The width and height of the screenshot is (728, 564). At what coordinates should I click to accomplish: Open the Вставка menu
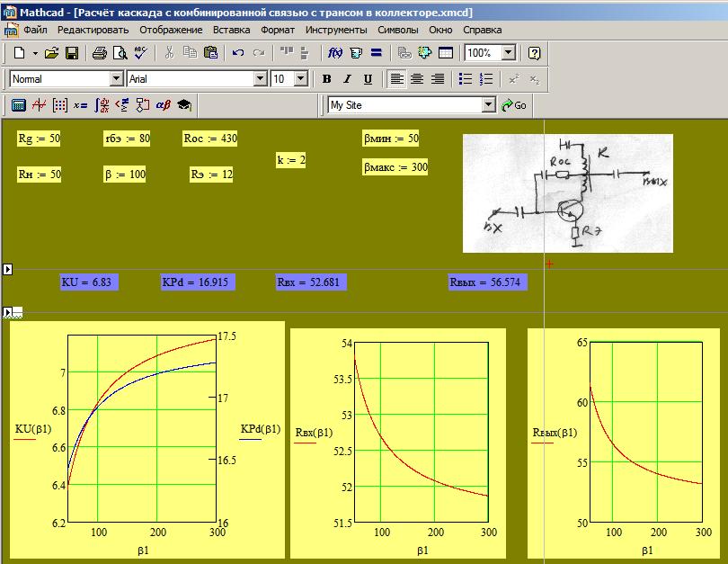[231, 30]
